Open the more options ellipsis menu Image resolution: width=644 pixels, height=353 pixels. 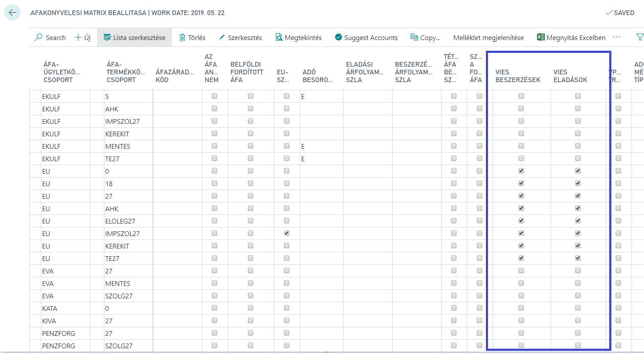[617, 37]
